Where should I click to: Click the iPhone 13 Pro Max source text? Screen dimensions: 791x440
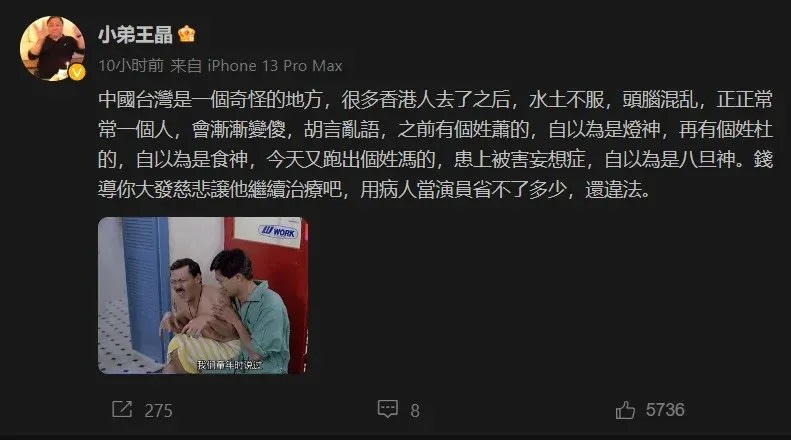click(x=275, y=66)
